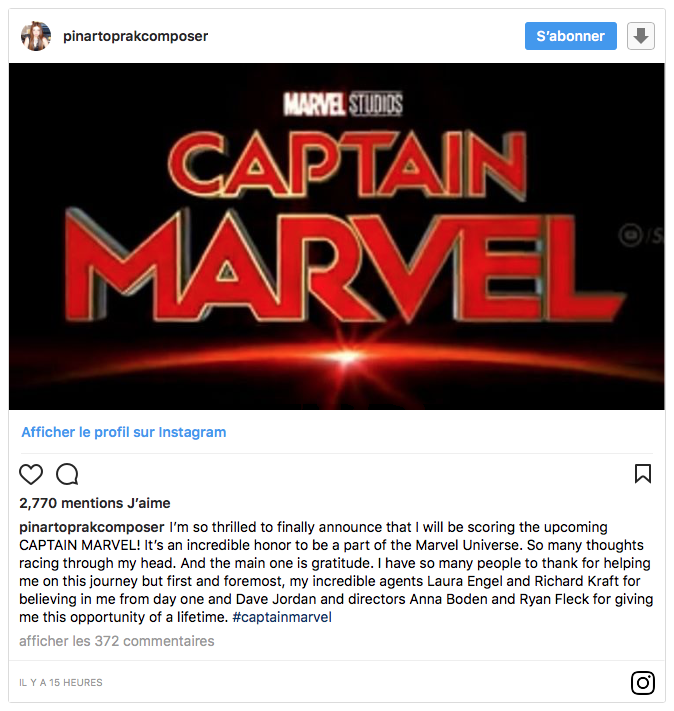674x711 pixels.
Task: Open the header pinartoprakcomposer username
Action: pyautogui.click(x=136, y=36)
